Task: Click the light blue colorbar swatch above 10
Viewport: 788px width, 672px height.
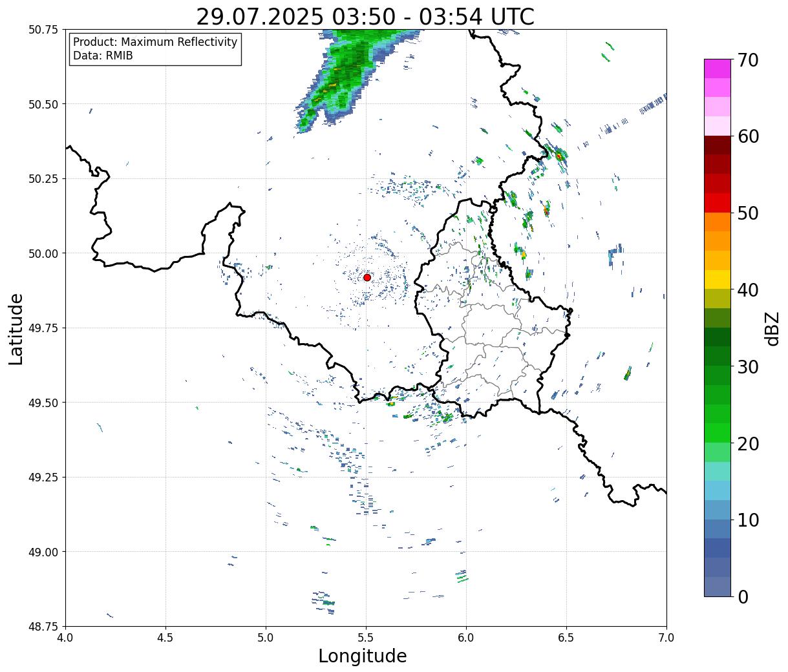Action: [x=718, y=510]
